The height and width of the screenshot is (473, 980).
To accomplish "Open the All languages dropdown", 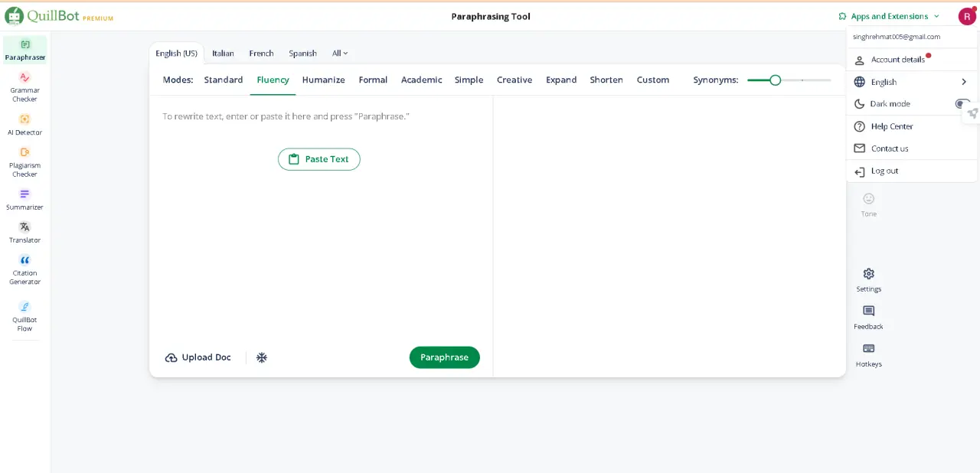I will click(x=340, y=54).
